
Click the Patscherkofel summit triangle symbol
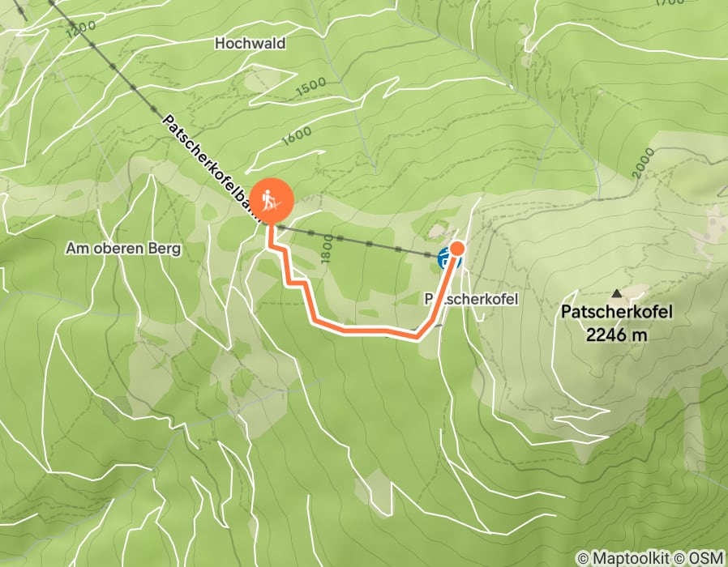click(617, 293)
